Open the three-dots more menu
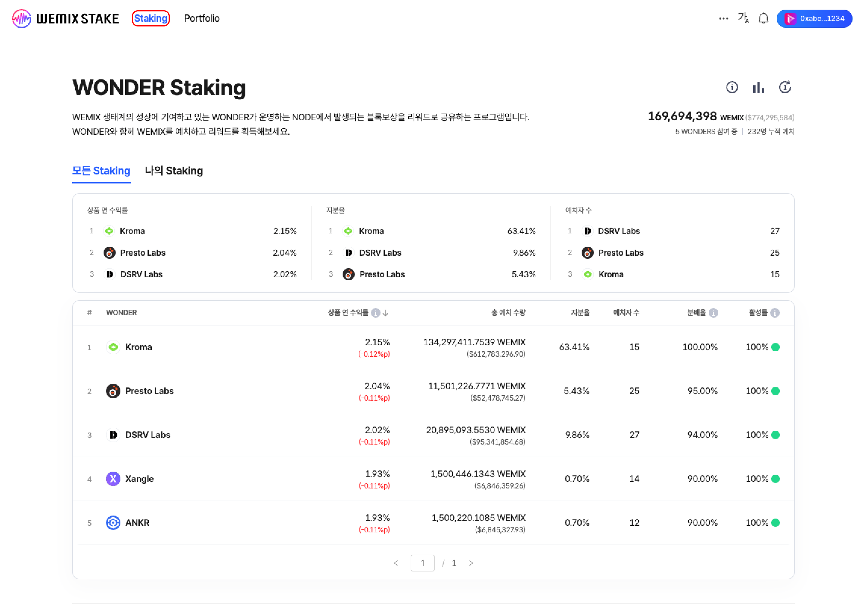867x616 pixels. click(723, 19)
